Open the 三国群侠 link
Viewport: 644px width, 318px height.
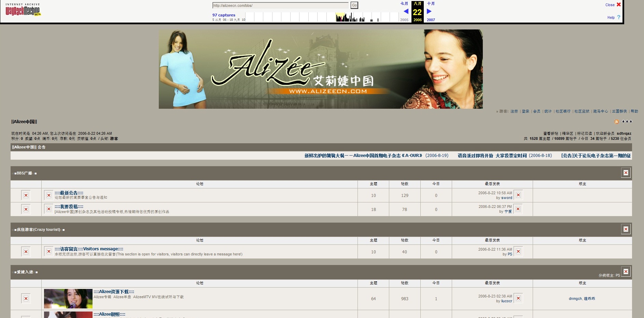coord(619,111)
